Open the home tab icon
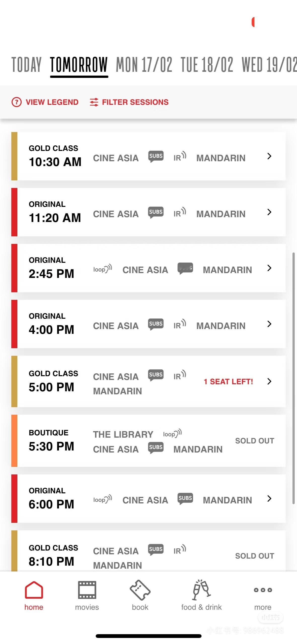Screen dimensions: 297x644 34,590
